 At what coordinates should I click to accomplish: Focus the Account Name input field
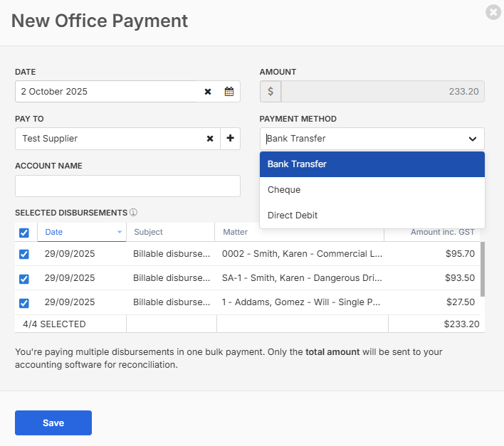(127, 186)
